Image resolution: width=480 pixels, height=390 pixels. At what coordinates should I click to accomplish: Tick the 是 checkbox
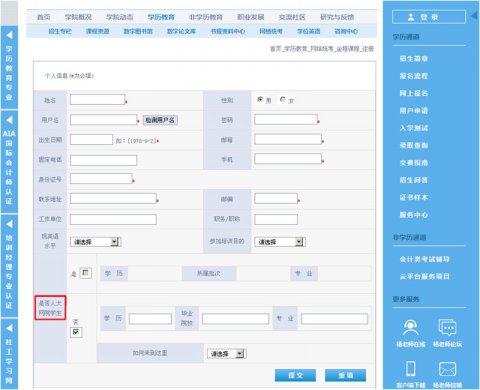coord(86,273)
